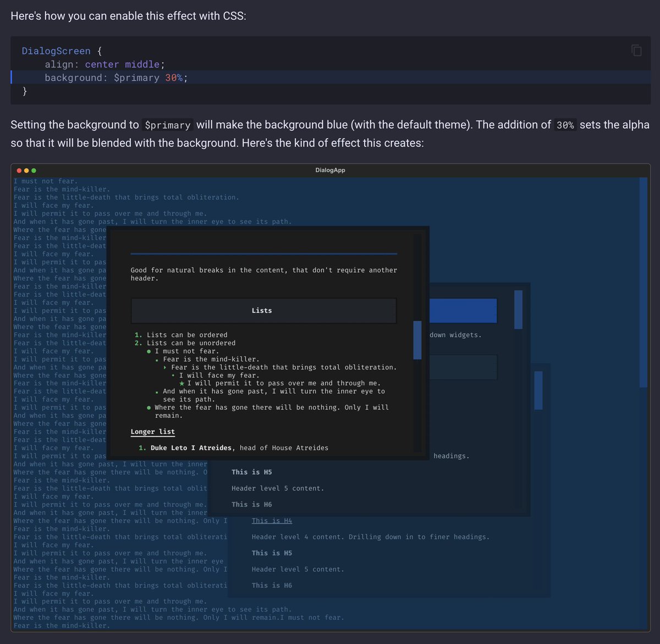Click the last background line ending "remain.I must not fear."
The image size is (660, 644).
point(179,618)
